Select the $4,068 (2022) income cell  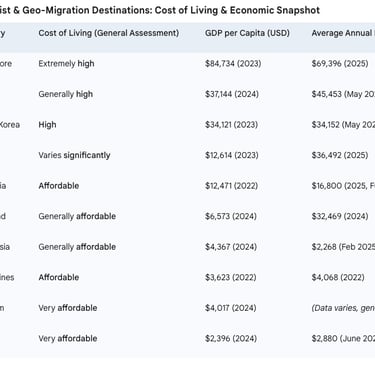tap(338, 277)
